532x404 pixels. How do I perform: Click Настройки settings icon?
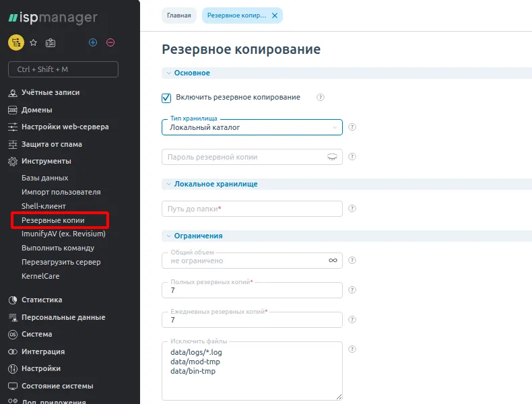(x=13, y=369)
